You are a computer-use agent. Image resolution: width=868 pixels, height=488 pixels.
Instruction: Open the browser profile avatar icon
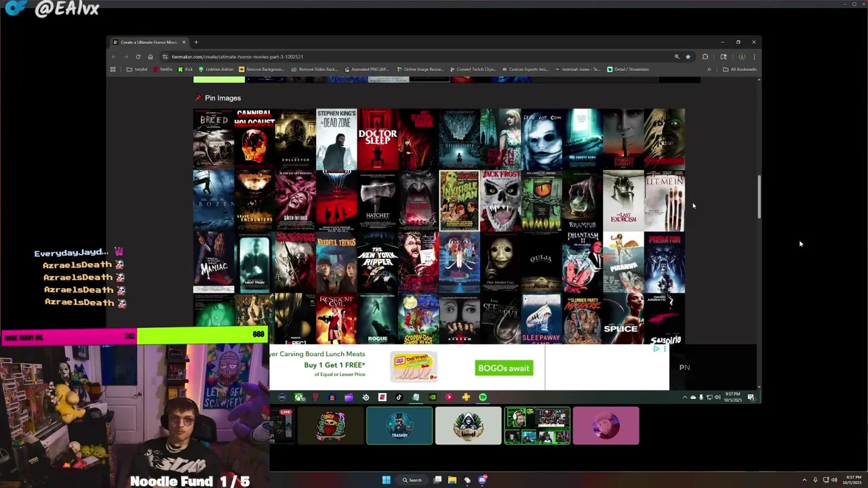(x=742, y=57)
